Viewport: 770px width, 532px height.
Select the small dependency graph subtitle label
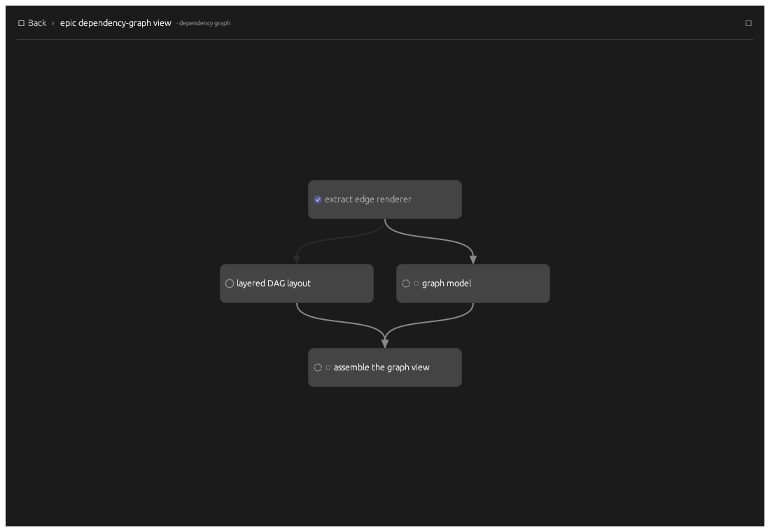[x=203, y=23]
